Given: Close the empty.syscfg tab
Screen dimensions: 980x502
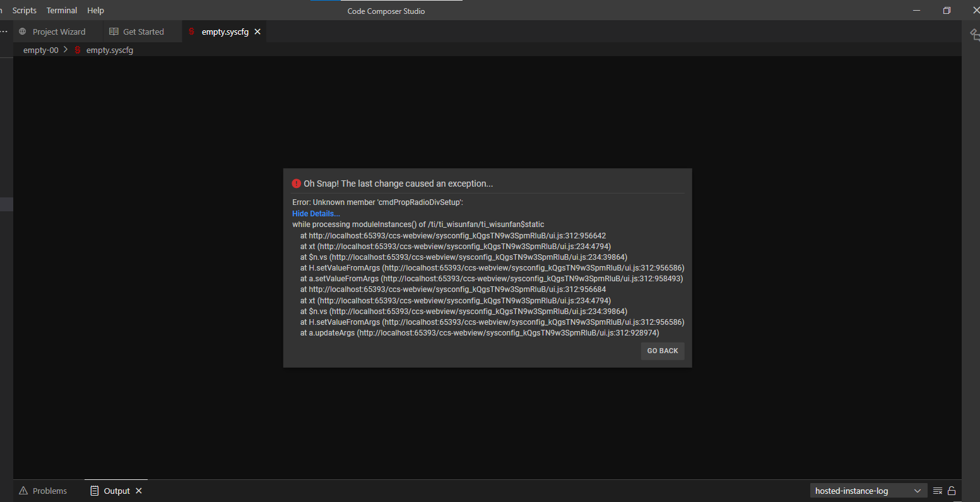Looking at the screenshot, I should (x=257, y=32).
